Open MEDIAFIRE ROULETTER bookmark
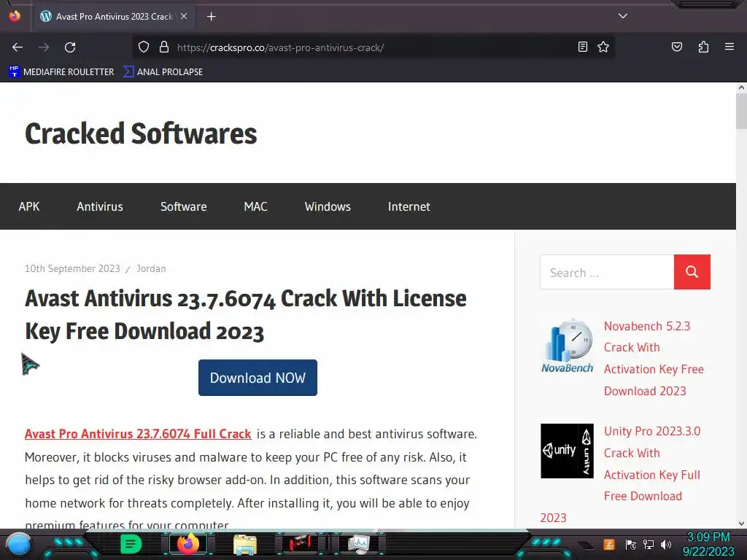The image size is (747, 560). [x=61, y=72]
